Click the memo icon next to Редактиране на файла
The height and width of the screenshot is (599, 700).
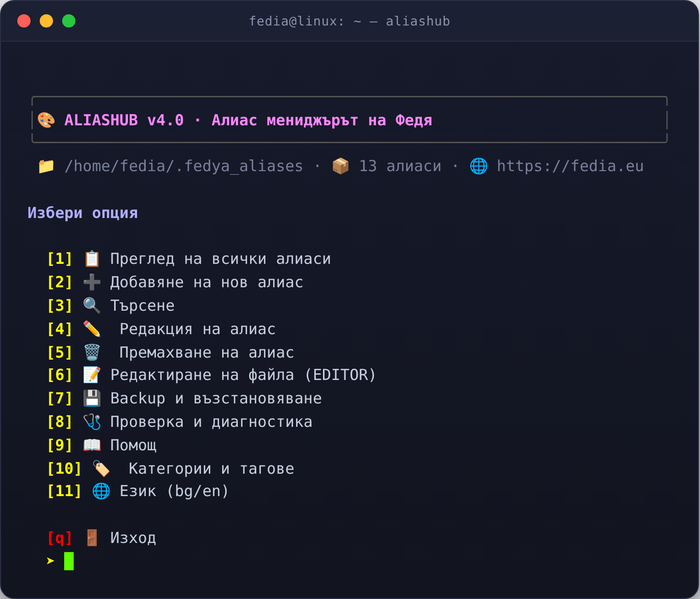pyautogui.click(x=92, y=375)
